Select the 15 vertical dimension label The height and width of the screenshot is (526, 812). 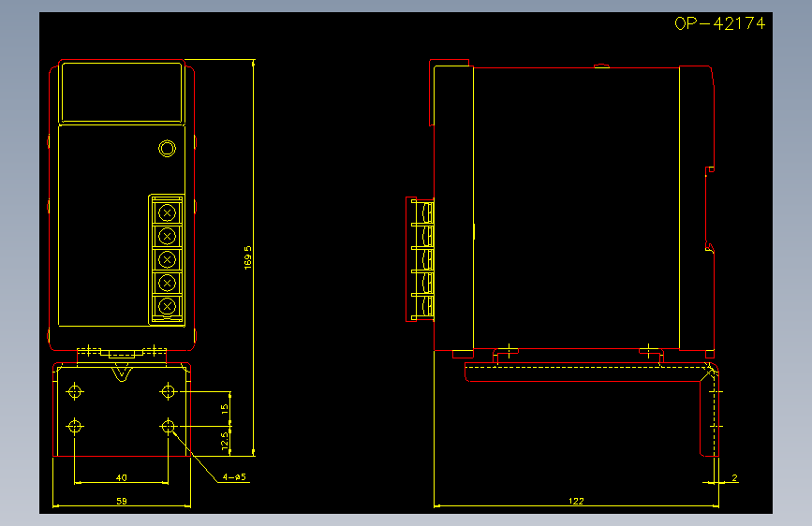(x=224, y=408)
